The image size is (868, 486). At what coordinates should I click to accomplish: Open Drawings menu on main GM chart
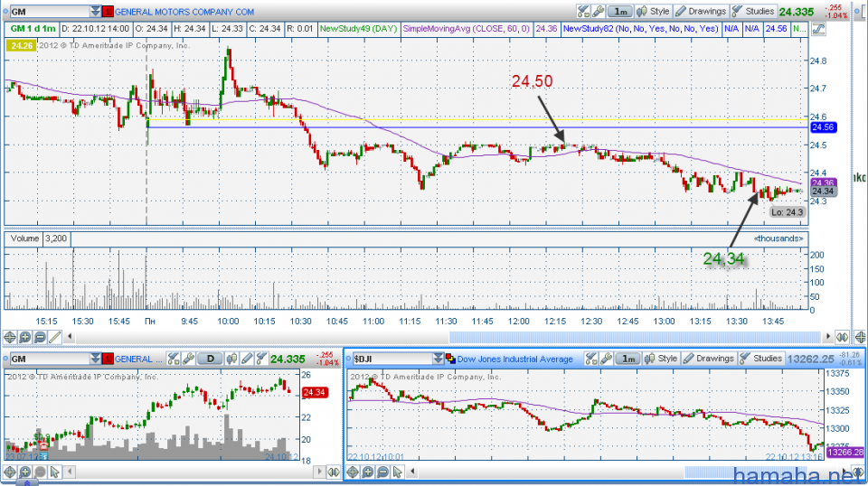(701, 11)
